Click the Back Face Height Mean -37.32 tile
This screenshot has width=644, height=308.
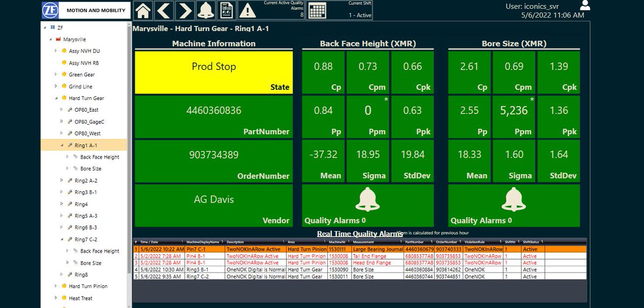point(323,161)
